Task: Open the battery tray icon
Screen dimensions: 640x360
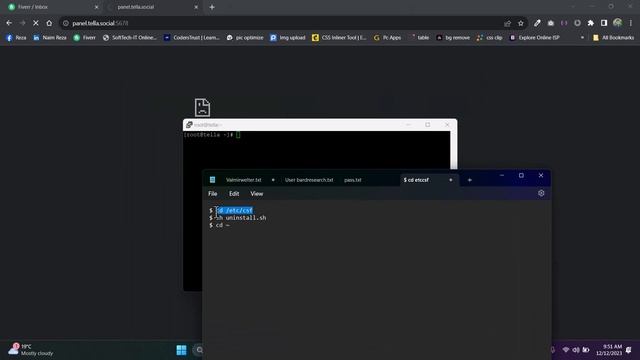Action: click(586, 350)
